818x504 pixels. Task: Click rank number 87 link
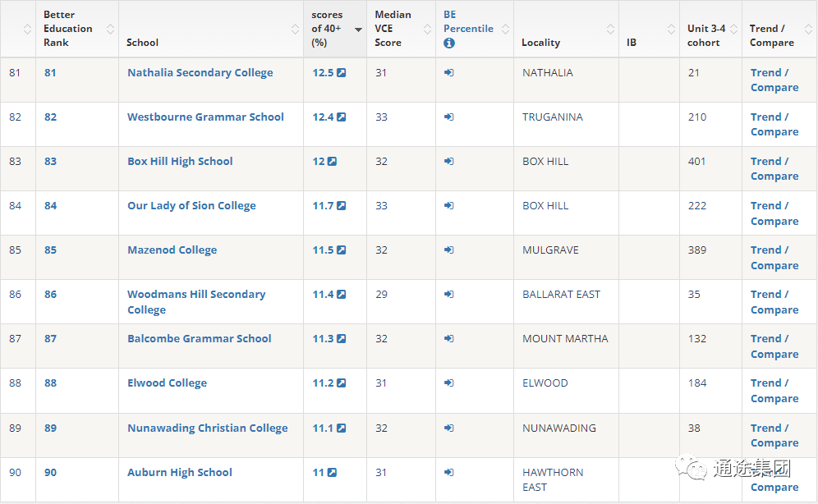click(51, 339)
